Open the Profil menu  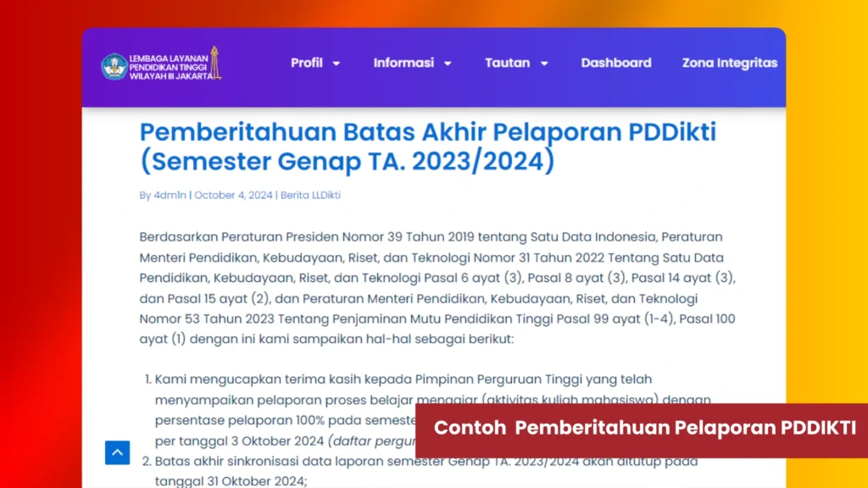[307, 63]
